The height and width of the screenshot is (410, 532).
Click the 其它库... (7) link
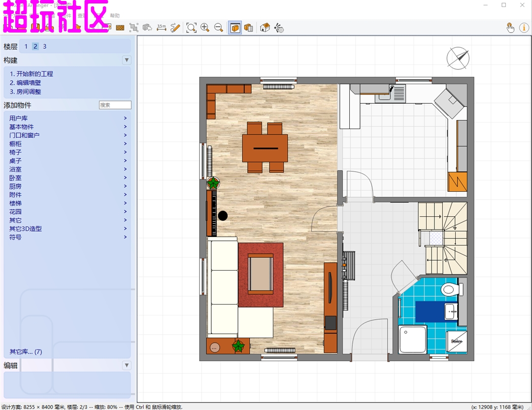26,352
